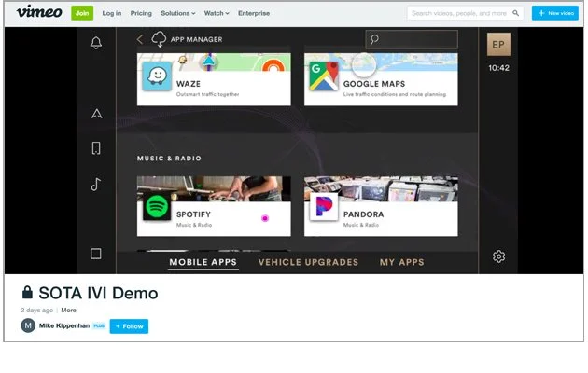Expand the Watch dropdown menu
This screenshot has height=373, width=588.
click(217, 13)
